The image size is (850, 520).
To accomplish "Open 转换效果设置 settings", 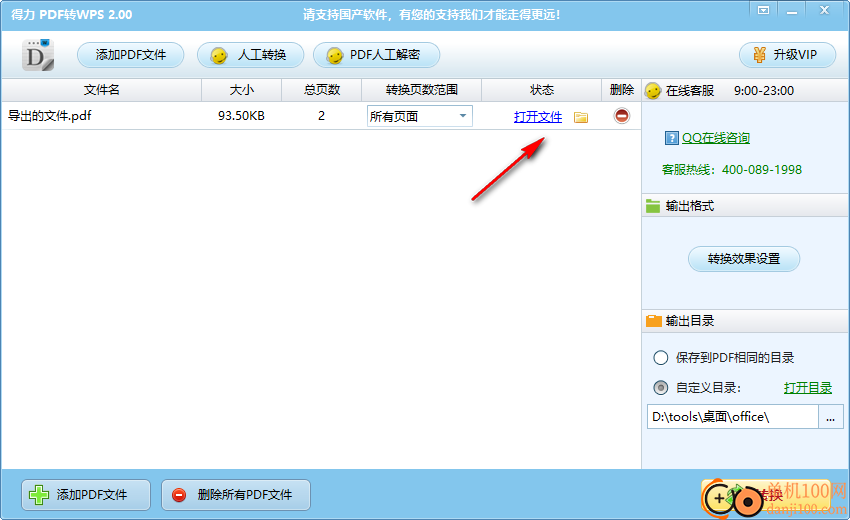I will (x=744, y=259).
